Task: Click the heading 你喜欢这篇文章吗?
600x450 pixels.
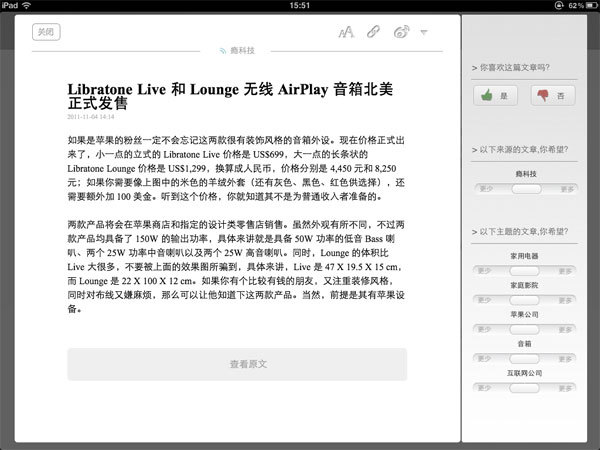Action: pyautogui.click(x=515, y=68)
